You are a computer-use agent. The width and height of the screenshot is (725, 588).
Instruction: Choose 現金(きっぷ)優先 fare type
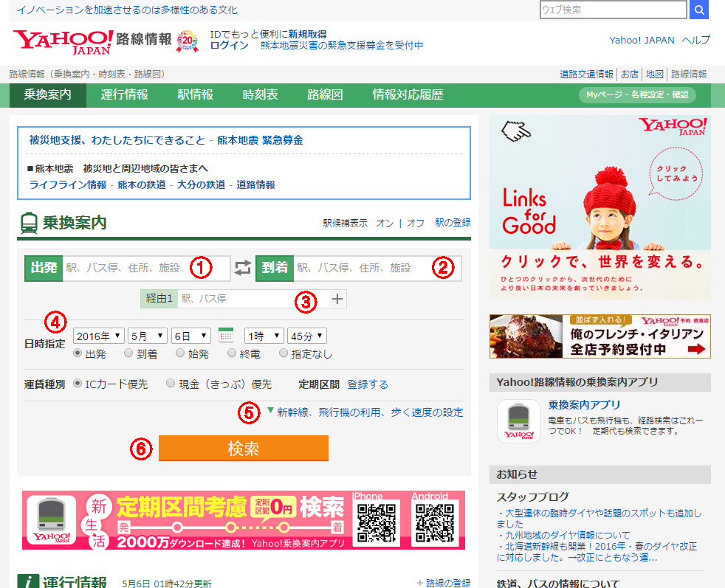[x=171, y=384]
